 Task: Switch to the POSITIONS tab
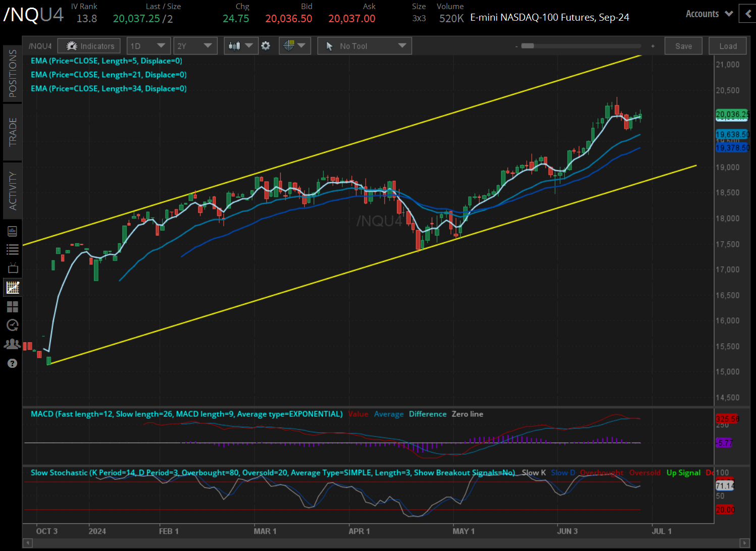pyautogui.click(x=13, y=74)
